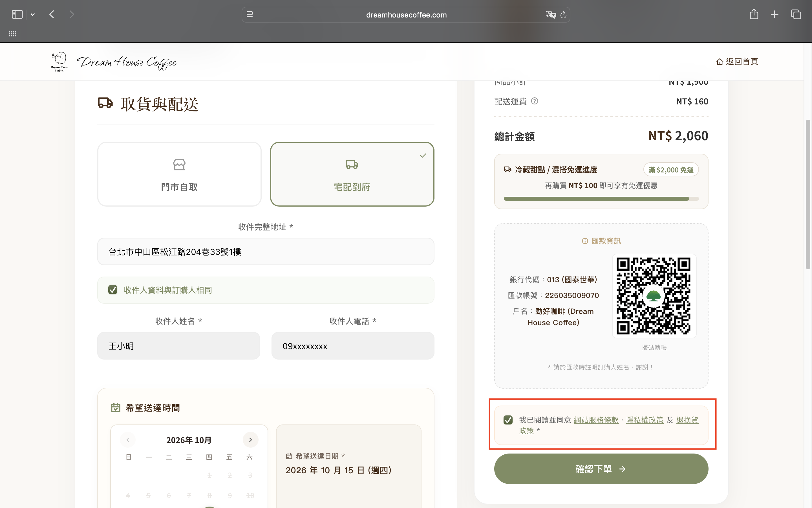This screenshot has width=812, height=508.
Task: Click the Dream House Coffee logo
Action: point(114,62)
